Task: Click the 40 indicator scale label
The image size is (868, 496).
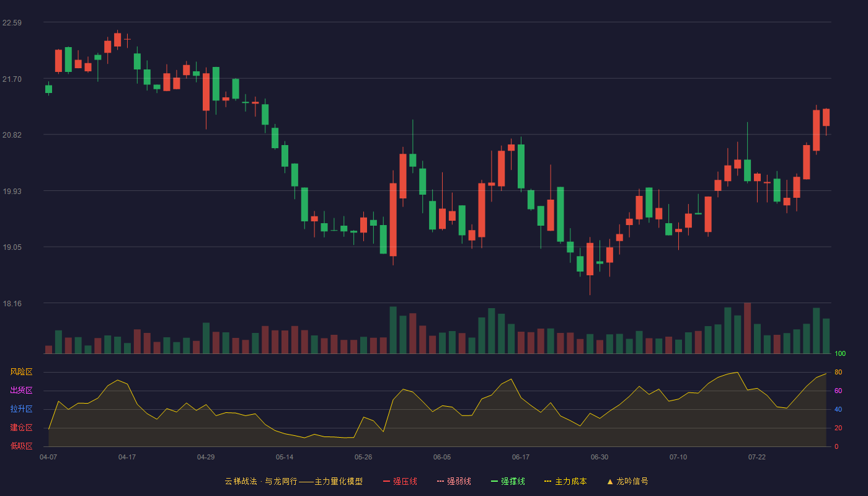Action: [838, 409]
